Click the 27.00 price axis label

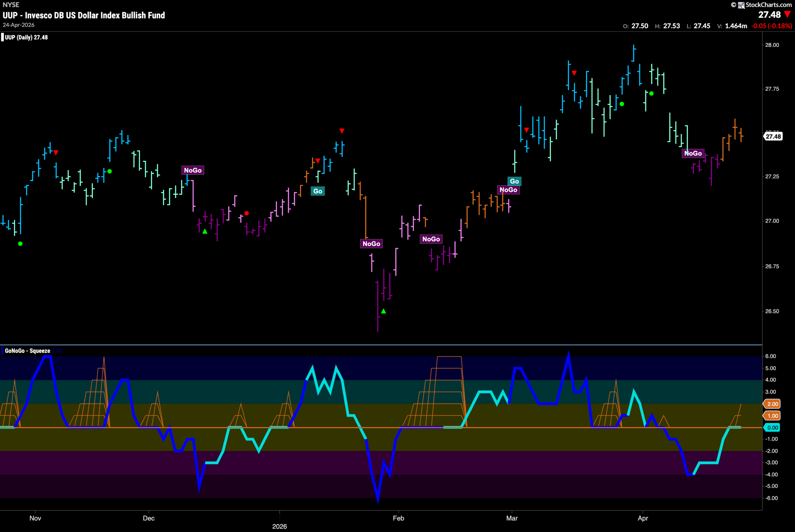[772, 221]
